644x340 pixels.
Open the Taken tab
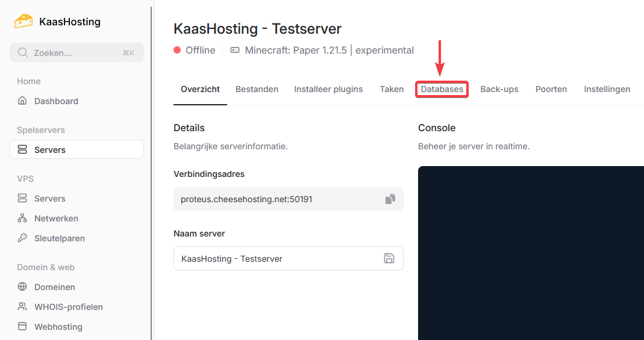click(392, 89)
